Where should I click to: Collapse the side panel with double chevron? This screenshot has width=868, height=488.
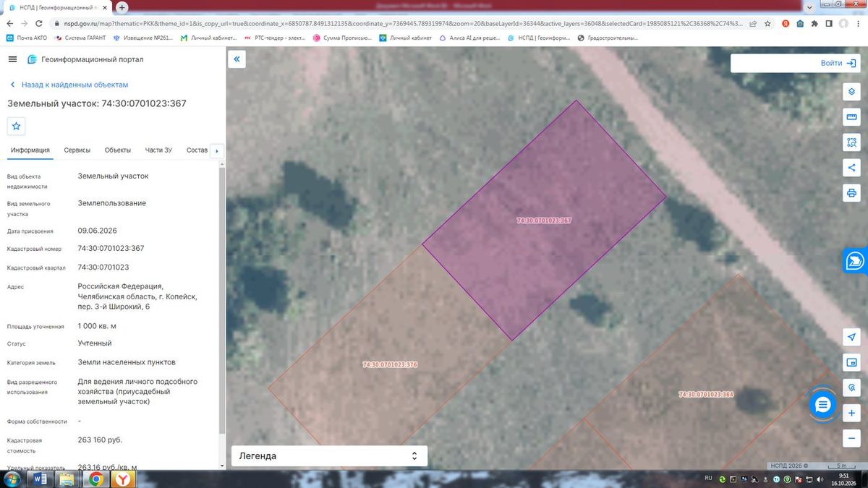[x=237, y=59]
